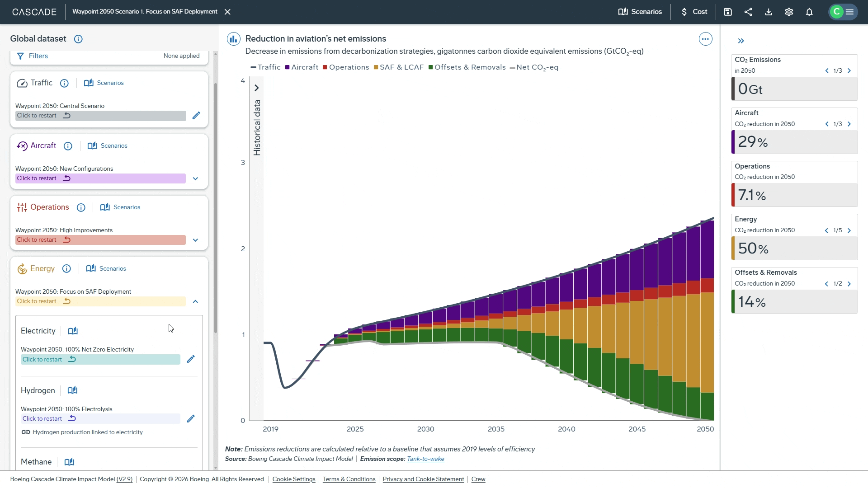Image resolution: width=868 pixels, height=488 pixels.
Task: Show Aircraft info tooltip
Action: point(68,146)
